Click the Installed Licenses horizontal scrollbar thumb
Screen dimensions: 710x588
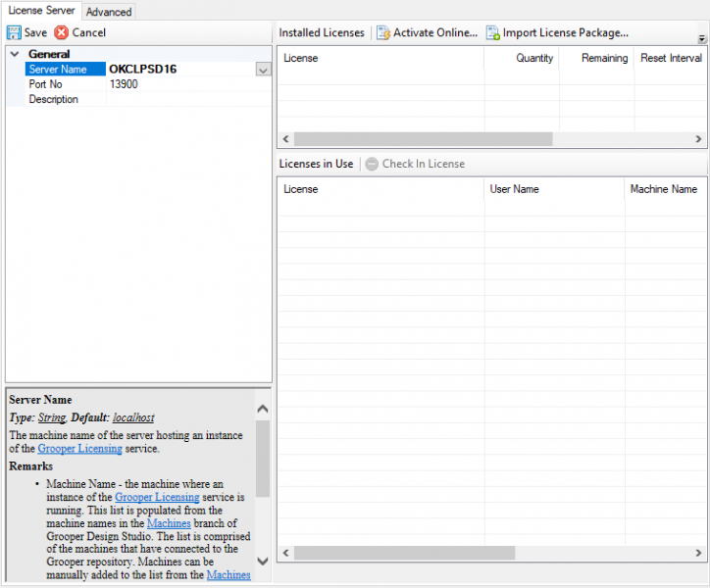click(424, 139)
